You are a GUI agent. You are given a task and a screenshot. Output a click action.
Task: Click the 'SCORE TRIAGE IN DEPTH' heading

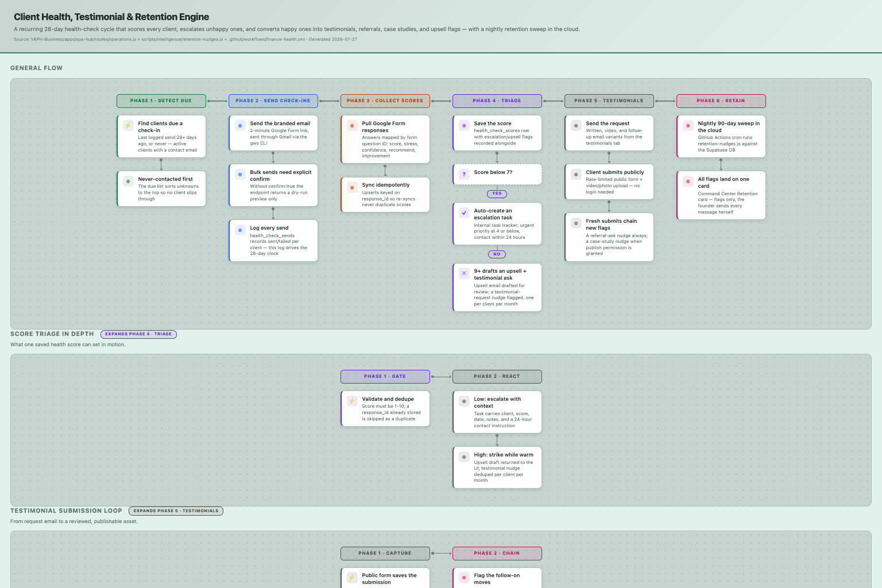point(52,334)
